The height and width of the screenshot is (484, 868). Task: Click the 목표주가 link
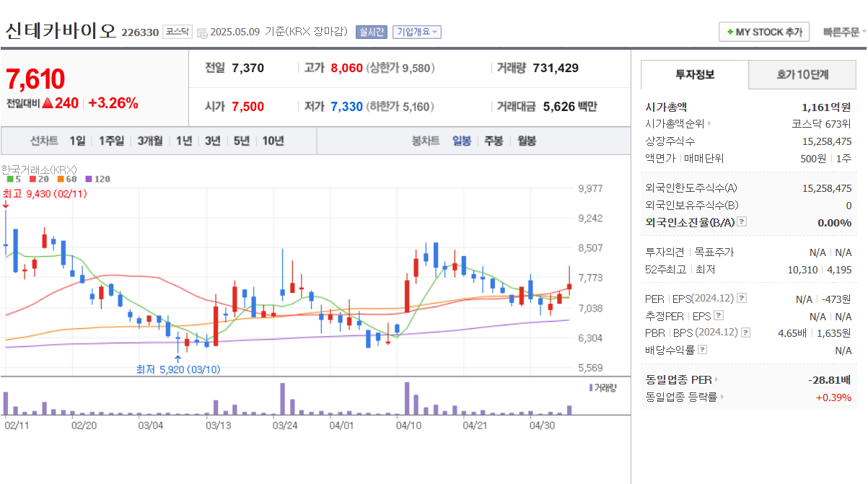(713, 252)
